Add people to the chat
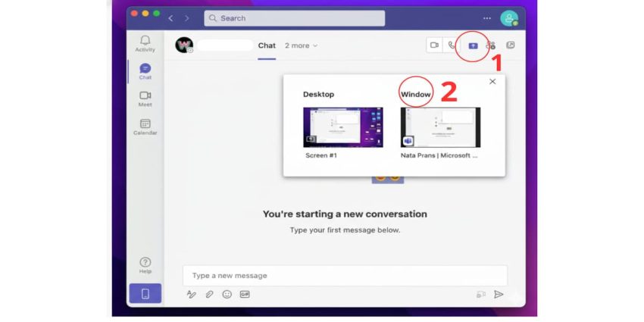The image size is (644, 322). [x=490, y=45]
